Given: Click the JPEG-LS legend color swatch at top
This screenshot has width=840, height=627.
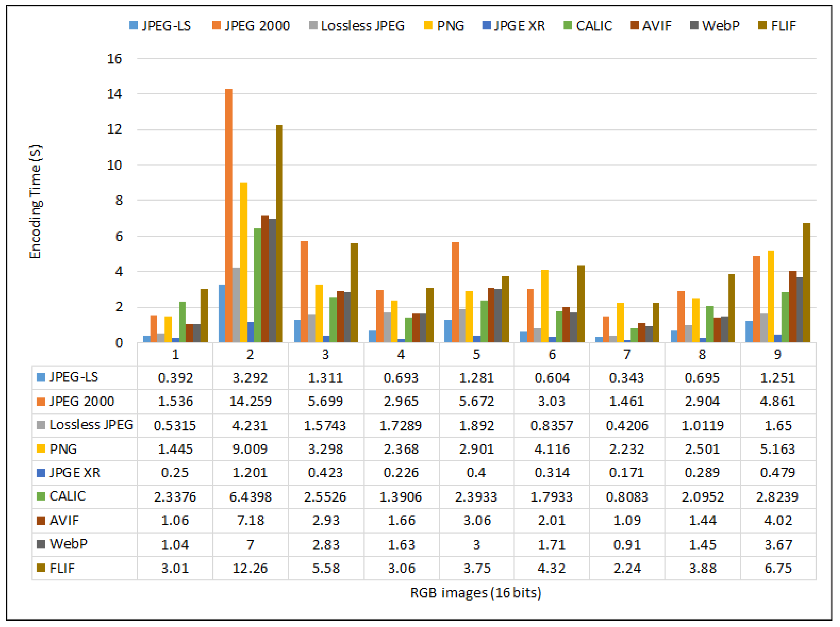Looking at the screenshot, I should 133,26.
